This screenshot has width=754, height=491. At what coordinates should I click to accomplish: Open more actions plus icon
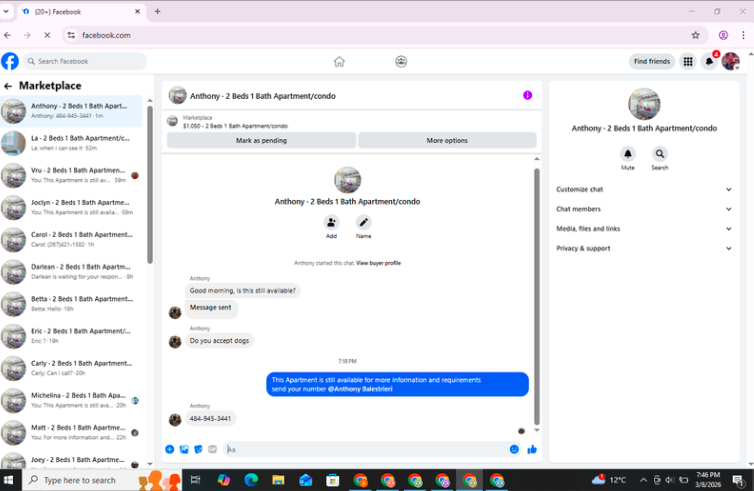(x=170, y=449)
